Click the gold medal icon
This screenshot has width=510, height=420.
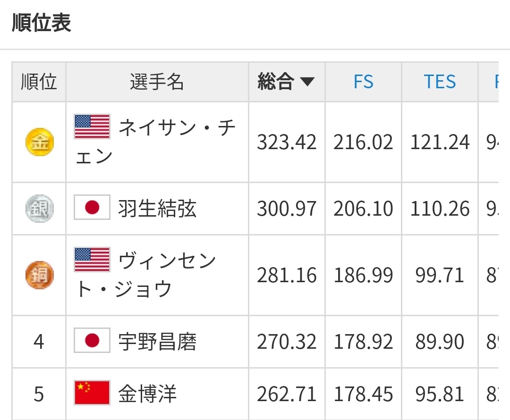click(x=39, y=142)
